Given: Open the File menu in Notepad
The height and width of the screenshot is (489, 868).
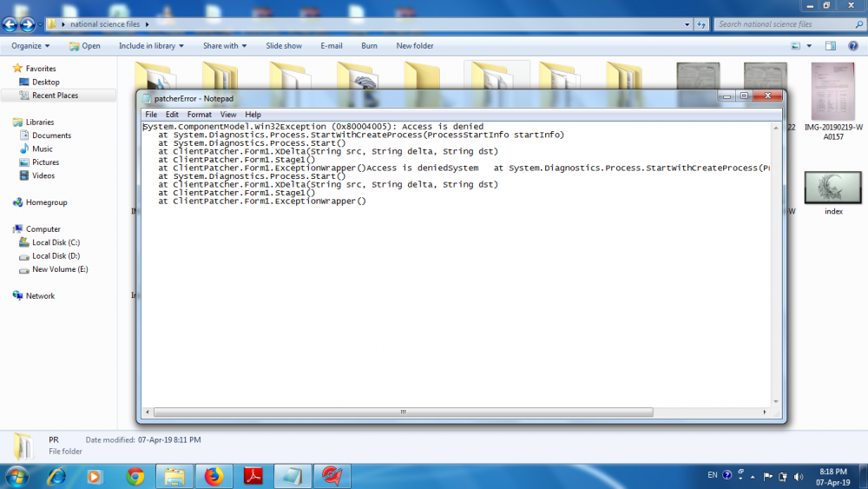Looking at the screenshot, I should point(151,115).
